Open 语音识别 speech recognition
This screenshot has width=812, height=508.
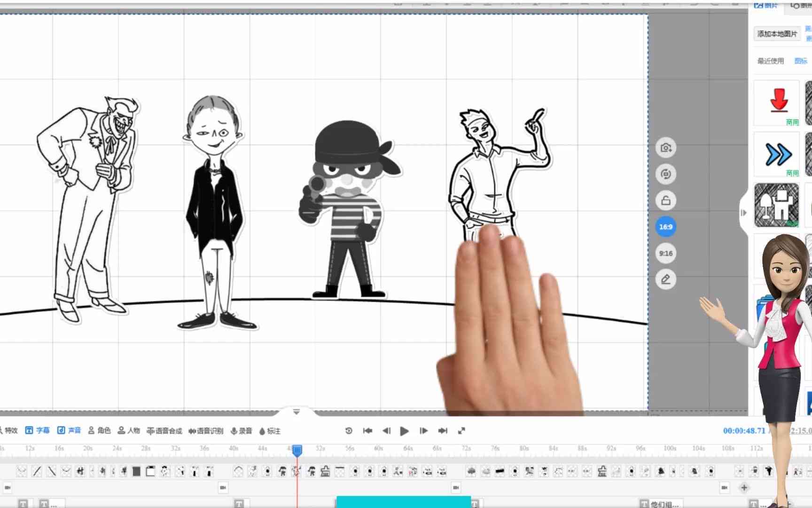click(206, 430)
